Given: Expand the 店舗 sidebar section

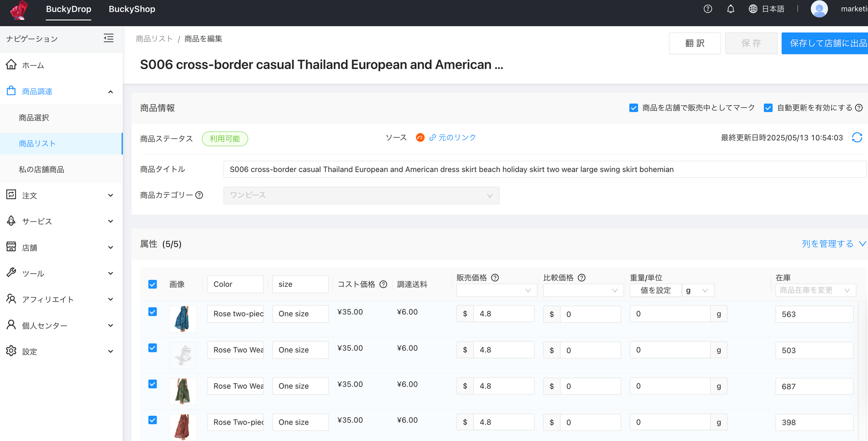Looking at the screenshot, I should (111, 247).
